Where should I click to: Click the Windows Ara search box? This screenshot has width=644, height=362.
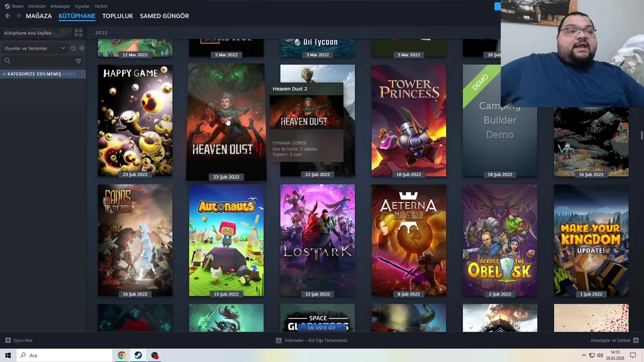pyautogui.click(x=64, y=355)
